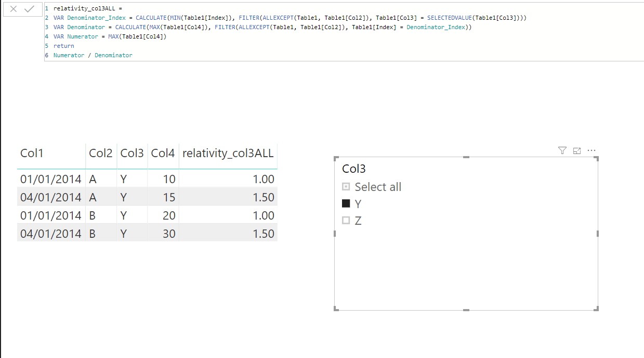
Task: Uncheck Y in Col3 slicer
Action: pyautogui.click(x=346, y=204)
